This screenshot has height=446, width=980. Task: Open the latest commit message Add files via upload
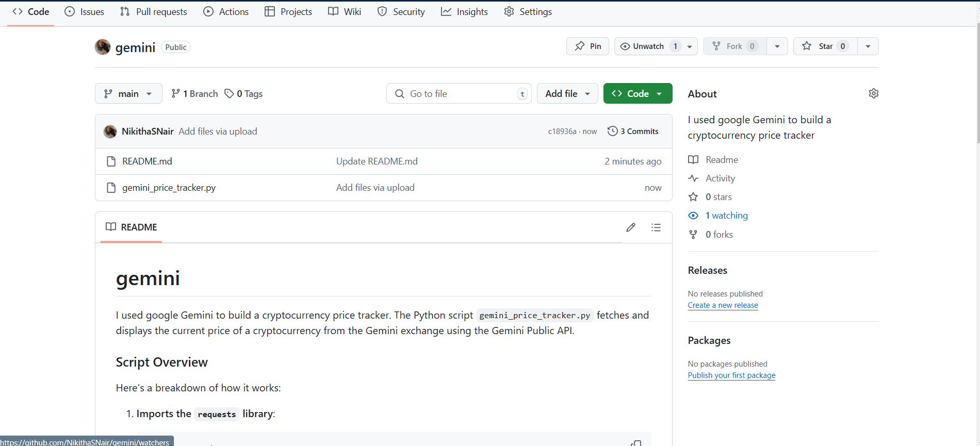tap(218, 131)
